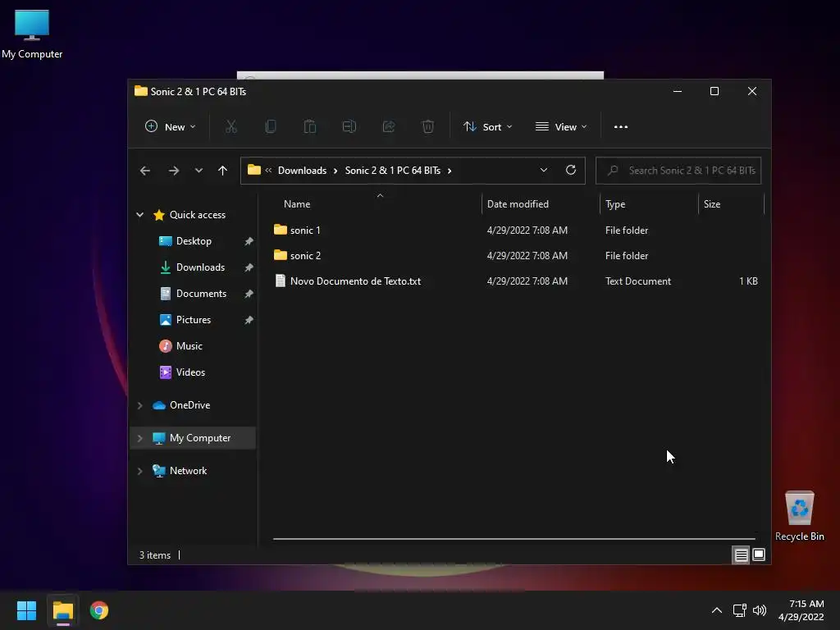This screenshot has height=630, width=840.
Task: Go forward with the right arrow
Action: pos(174,171)
